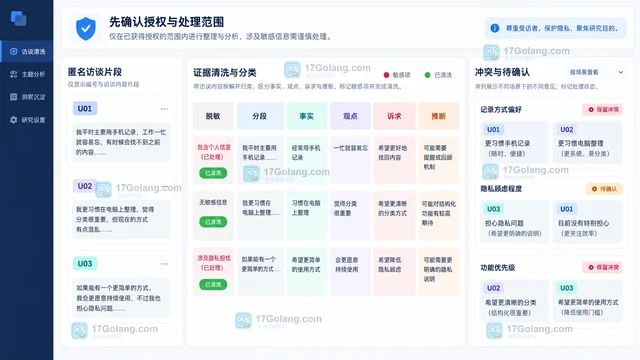The width and height of the screenshot is (640, 360).
Task: Click 保留冲突 badge on 功能优先级
Action: [x=602, y=267]
